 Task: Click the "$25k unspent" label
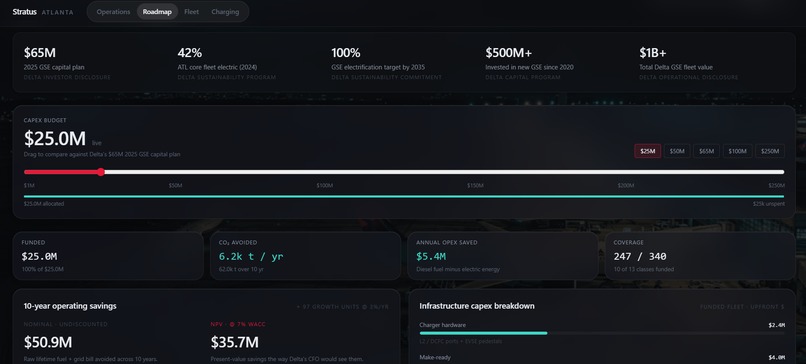768,204
